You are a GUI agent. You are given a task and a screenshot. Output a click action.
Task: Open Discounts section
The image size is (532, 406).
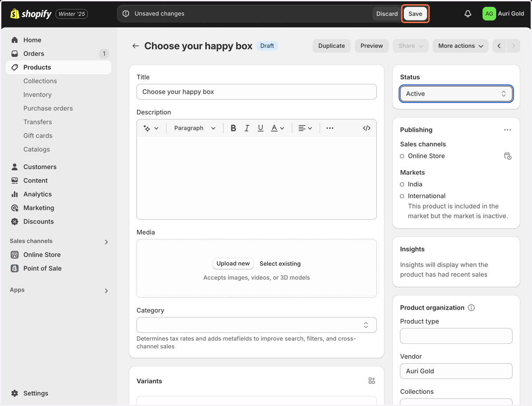(59, 222)
